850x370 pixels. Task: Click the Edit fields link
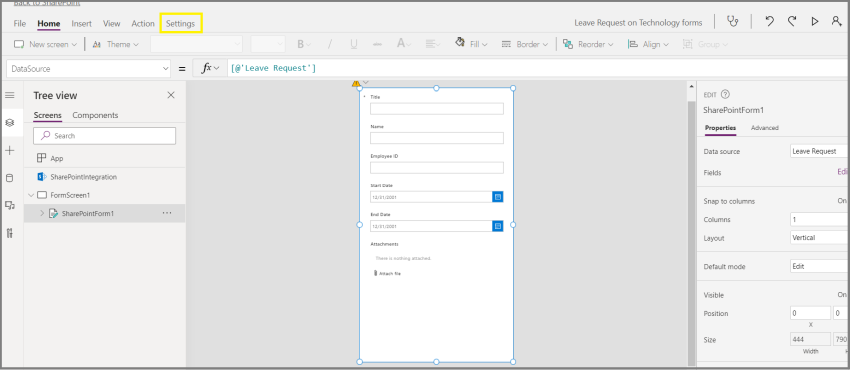coord(843,172)
